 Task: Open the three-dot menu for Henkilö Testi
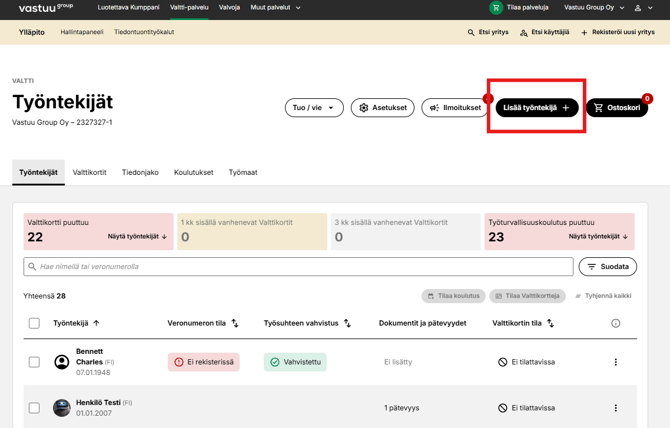[x=616, y=408]
